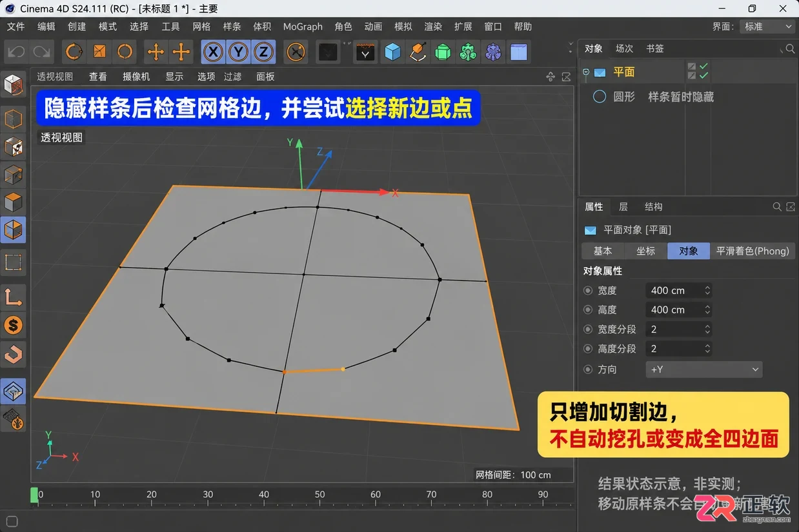Open the 平滑着色(Phong) attribute tab
The height and width of the screenshot is (532, 799).
[x=753, y=251]
